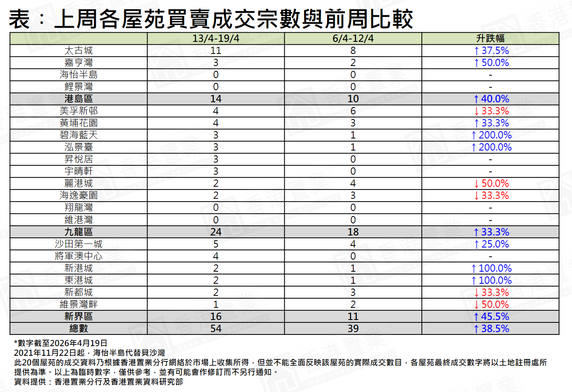Click the 將軍澳中心 row label
The height and width of the screenshot is (392, 572).
[x=79, y=256]
